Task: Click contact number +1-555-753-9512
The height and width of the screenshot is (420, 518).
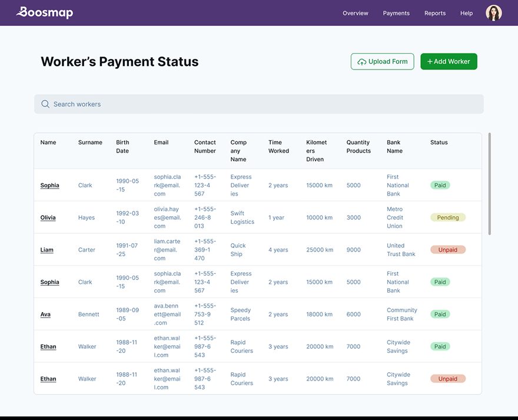Action: pos(205,314)
